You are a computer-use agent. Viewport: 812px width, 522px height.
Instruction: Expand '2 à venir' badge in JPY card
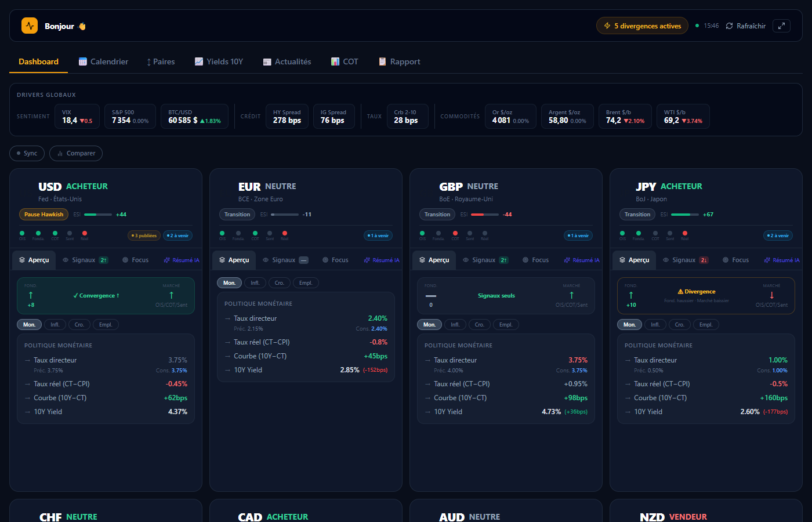click(778, 235)
